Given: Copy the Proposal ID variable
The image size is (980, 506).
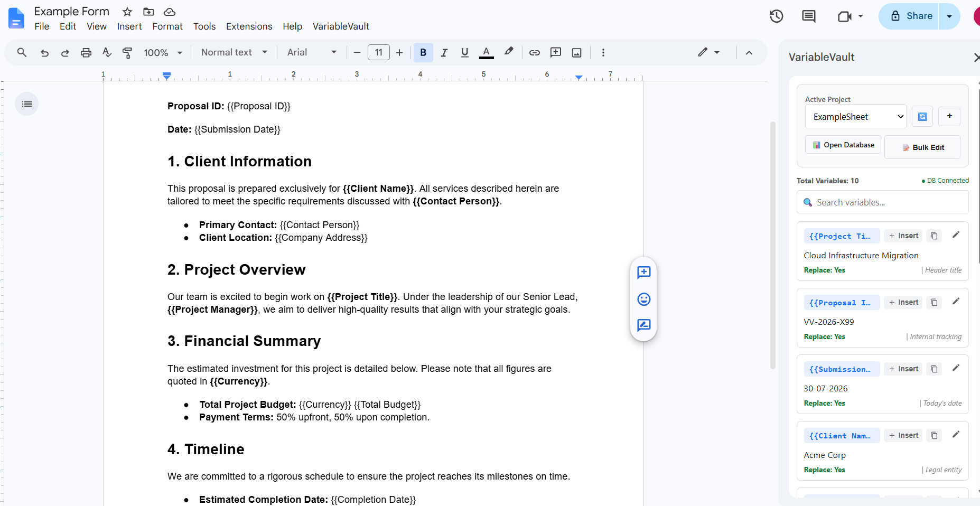Looking at the screenshot, I should point(934,303).
